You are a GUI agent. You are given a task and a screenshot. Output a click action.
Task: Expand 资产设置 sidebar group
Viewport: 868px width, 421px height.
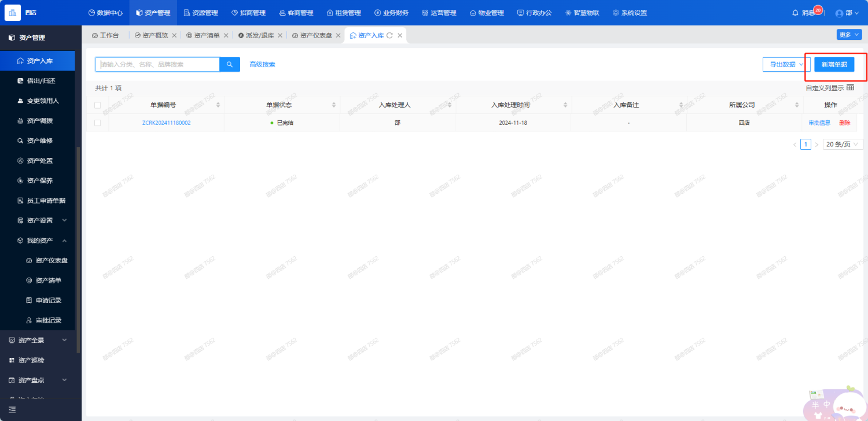[38, 220]
